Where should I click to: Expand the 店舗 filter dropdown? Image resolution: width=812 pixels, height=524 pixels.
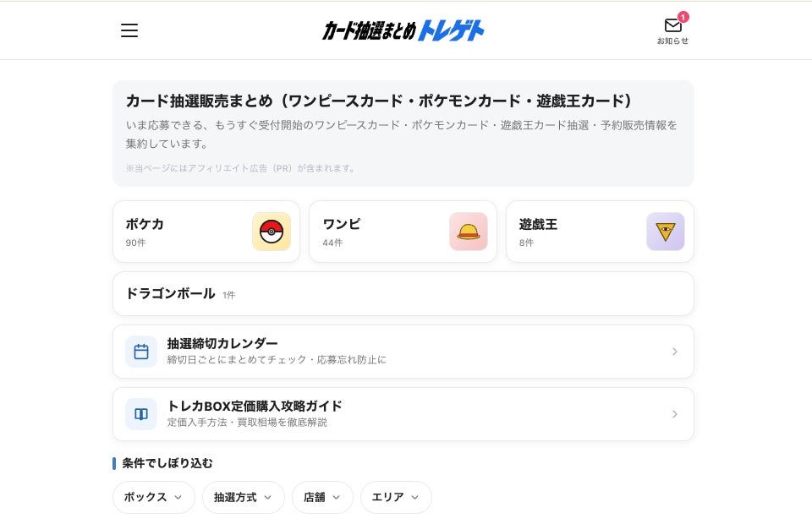coord(322,497)
